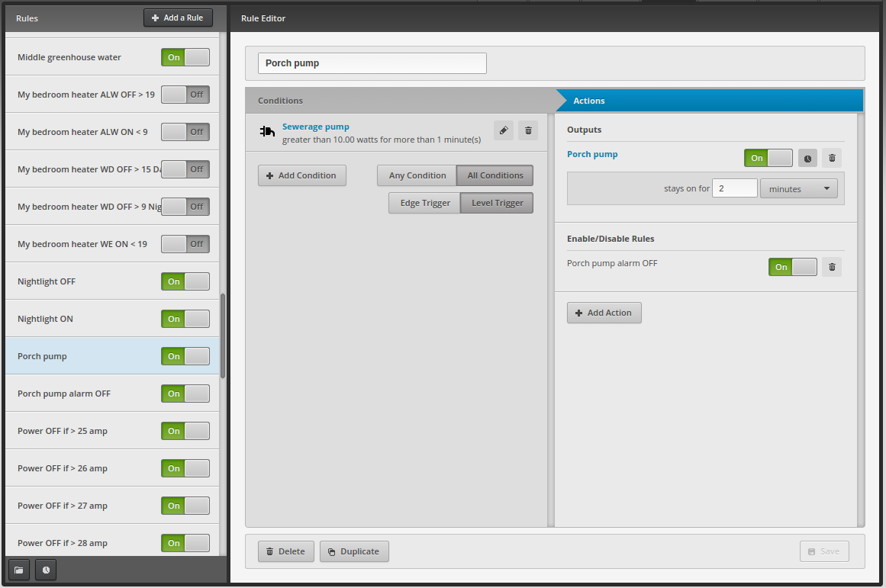The image size is (886, 588).
Task: Click Add Condition button
Action: click(x=302, y=175)
